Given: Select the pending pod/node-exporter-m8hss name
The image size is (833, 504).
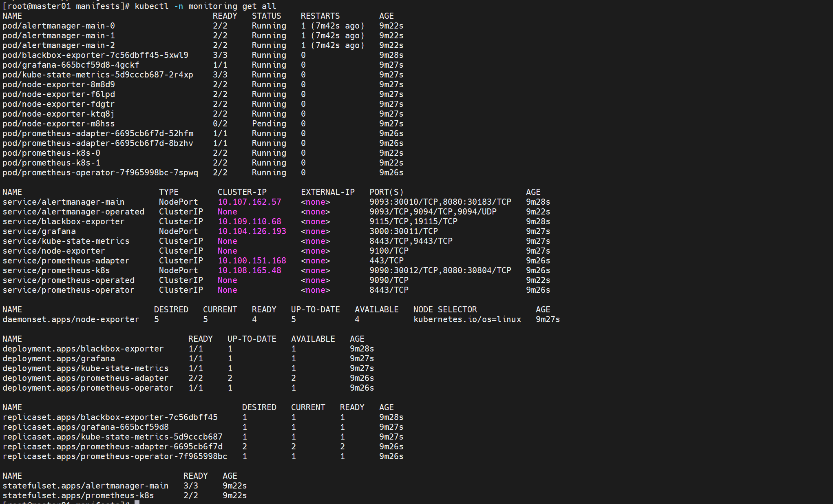Looking at the screenshot, I should [x=59, y=124].
